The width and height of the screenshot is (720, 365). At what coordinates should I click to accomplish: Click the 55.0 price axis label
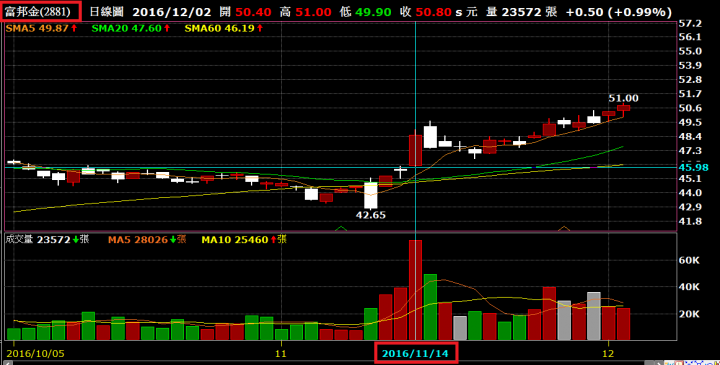(690, 51)
